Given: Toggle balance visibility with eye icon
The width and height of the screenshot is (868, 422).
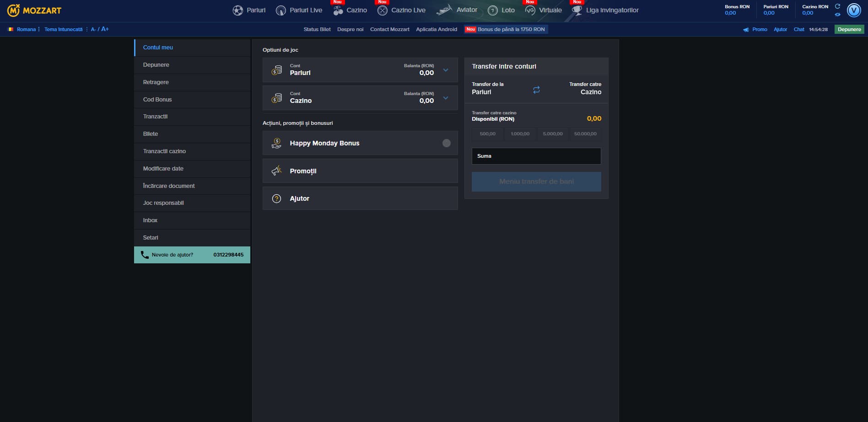Looking at the screenshot, I should coord(837,15).
